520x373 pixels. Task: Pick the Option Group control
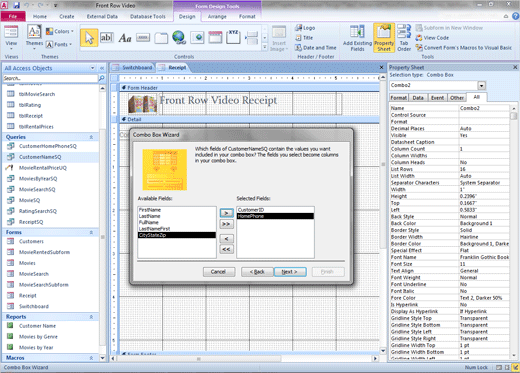233,37
